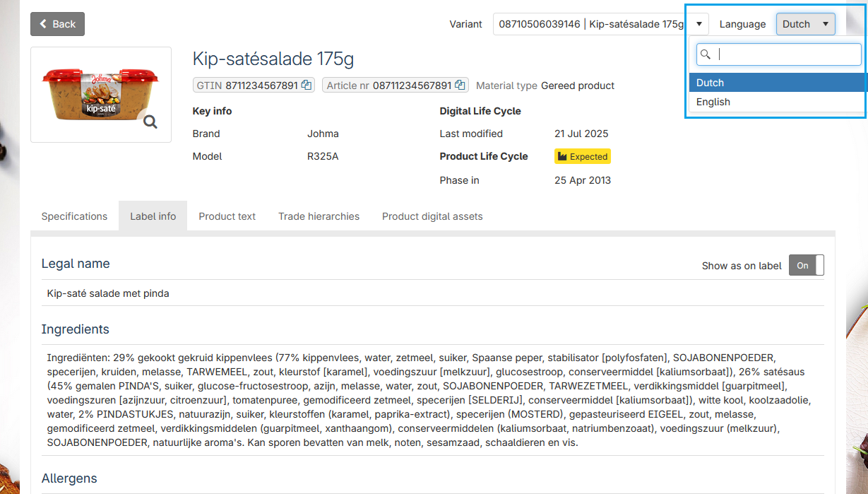Click legal name Kip-saté salade met pinda
The image size is (868, 494).
(108, 293)
